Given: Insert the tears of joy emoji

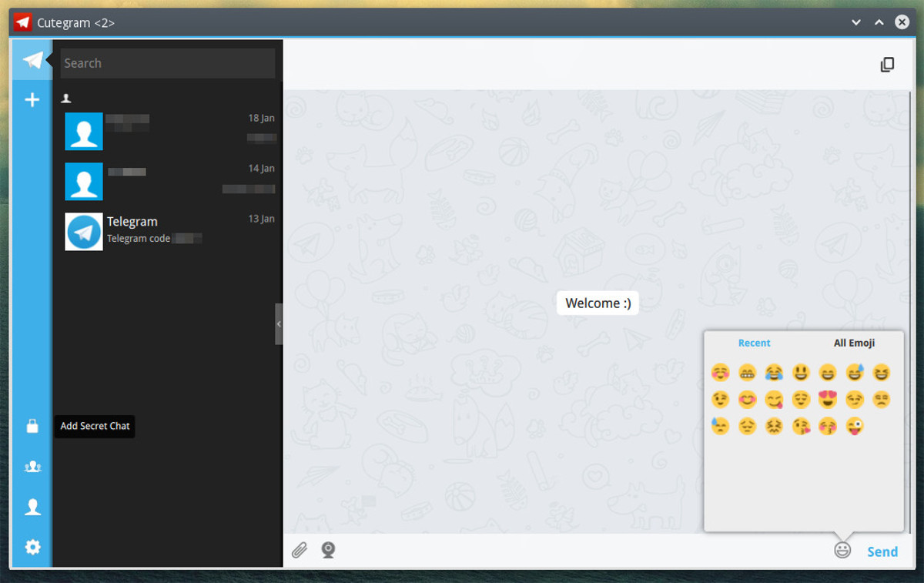Looking at the screenshot, I should [774, 373].
